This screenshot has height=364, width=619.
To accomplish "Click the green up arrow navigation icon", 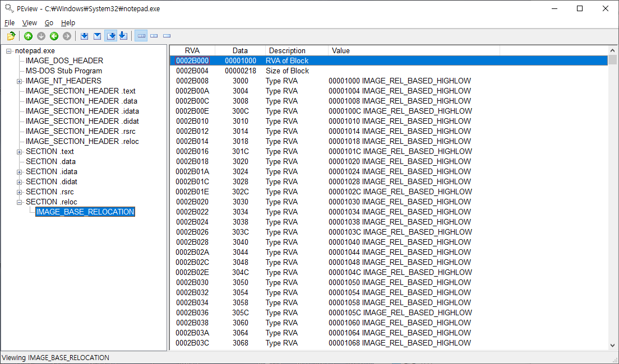I will tap(28, 36).
